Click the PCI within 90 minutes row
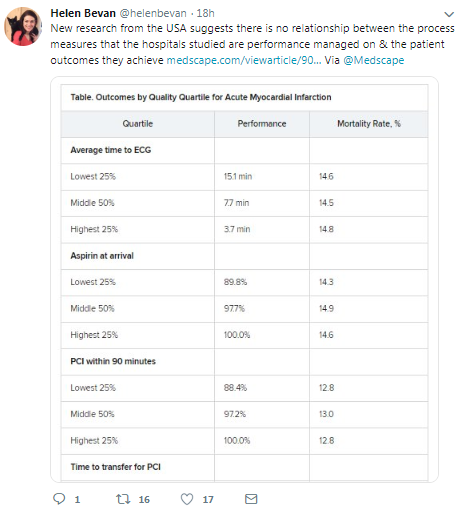This screenshot has width=461, height=507. [244, 361]
